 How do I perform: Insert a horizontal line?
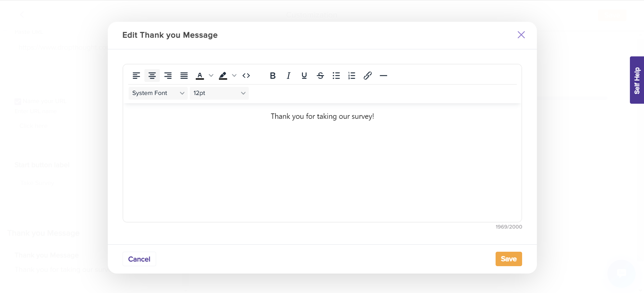point(383,76)
